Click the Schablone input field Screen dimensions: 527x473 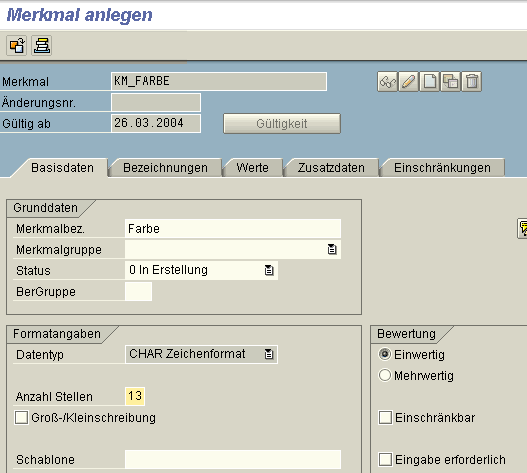pyautogui.click(x=233, y=459)
